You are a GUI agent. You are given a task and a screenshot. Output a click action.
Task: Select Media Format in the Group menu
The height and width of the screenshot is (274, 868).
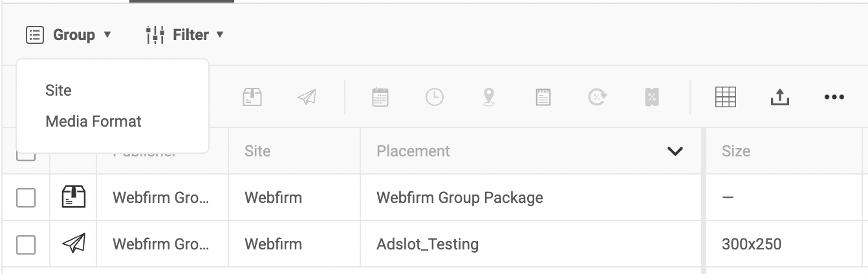[93, 121]
